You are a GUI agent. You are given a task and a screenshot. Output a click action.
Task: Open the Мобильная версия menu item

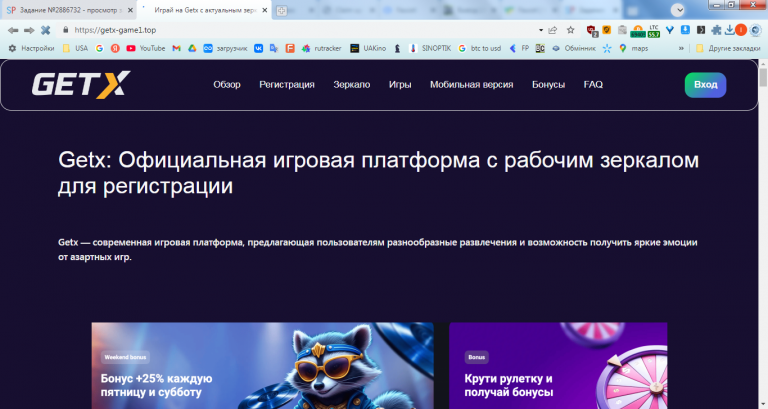coord(472,85)
